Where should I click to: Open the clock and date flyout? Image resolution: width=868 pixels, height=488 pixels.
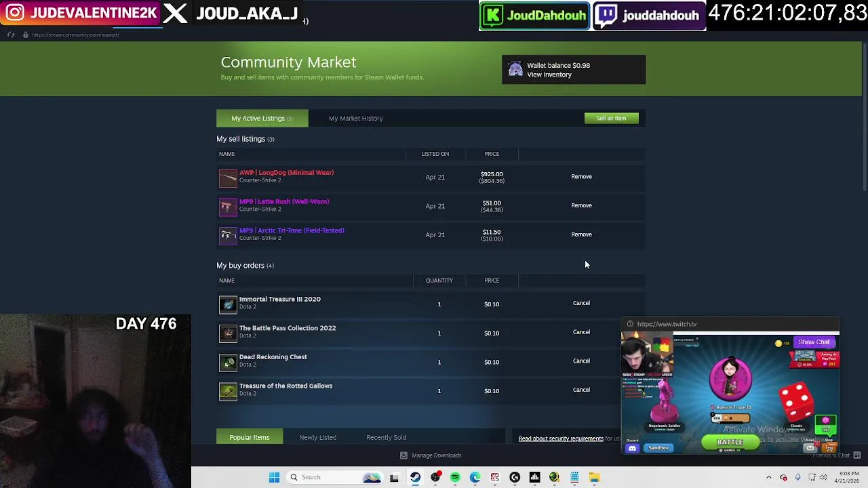tap(846, 477)
